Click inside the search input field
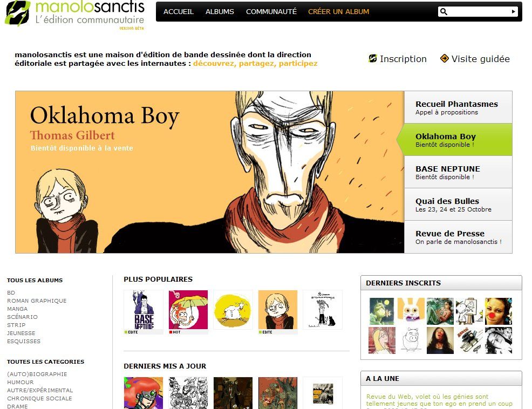The height and width of the screenshot is (409, 532). [x=479, y=12]
